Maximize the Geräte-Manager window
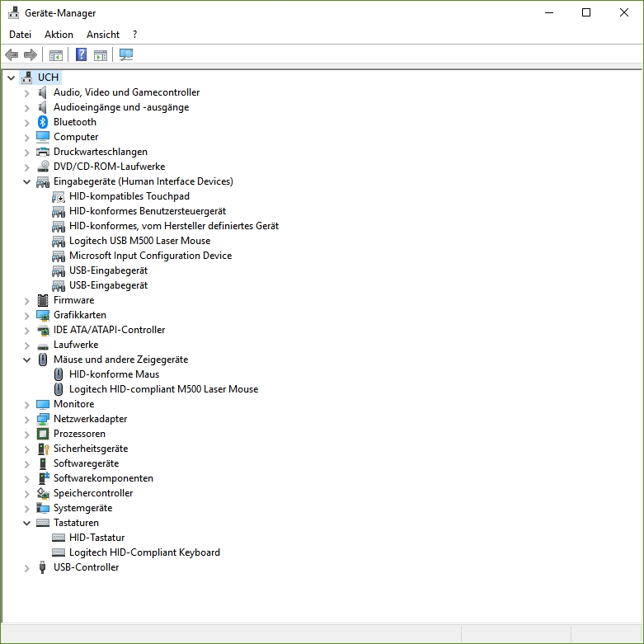The height and width of the screenshot is (644, 644). pos(586,12)
